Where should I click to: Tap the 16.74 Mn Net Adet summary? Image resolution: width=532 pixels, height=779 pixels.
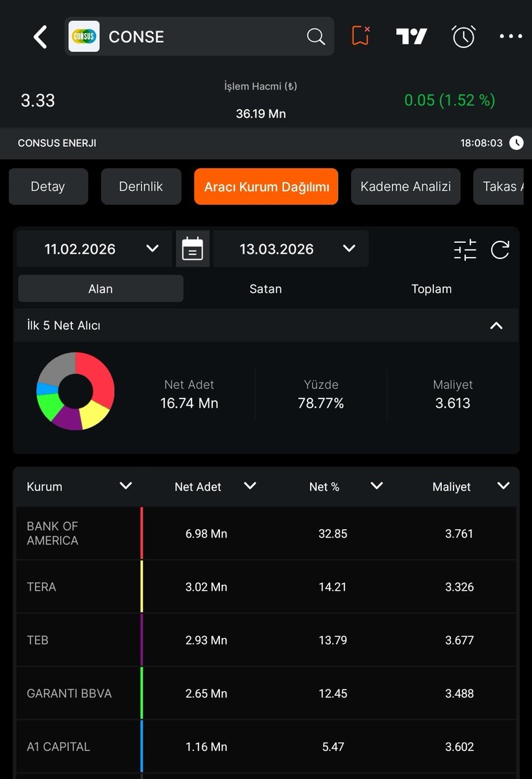(x=189, y=403)
